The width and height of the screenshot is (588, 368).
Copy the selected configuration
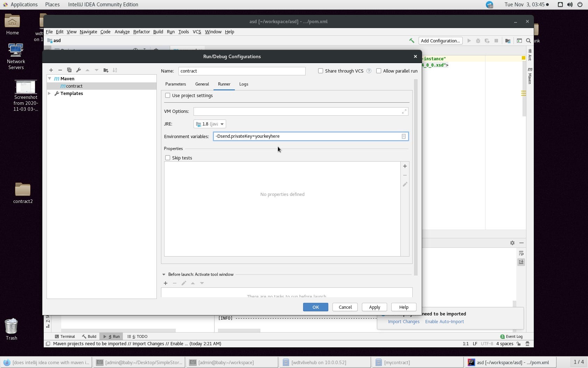coord(69,70)
